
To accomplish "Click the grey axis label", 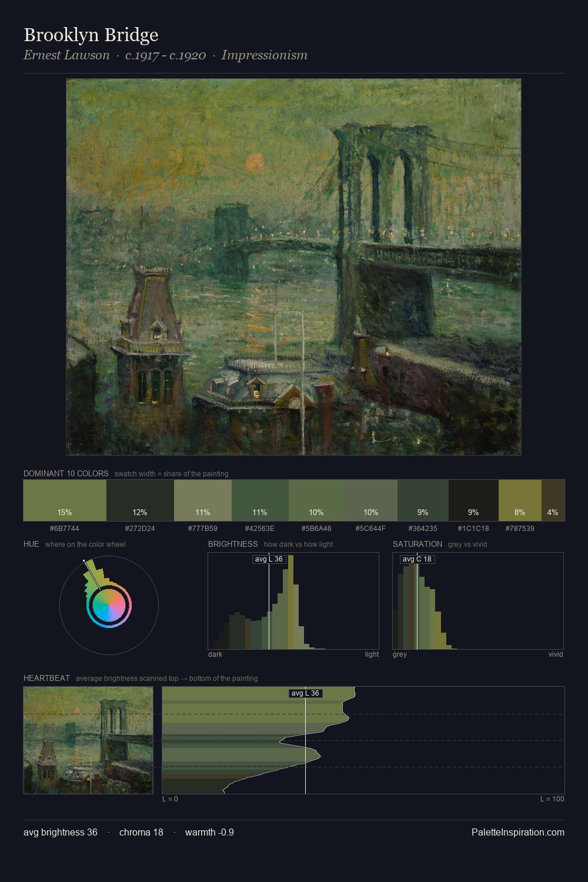I will point(400,654).
